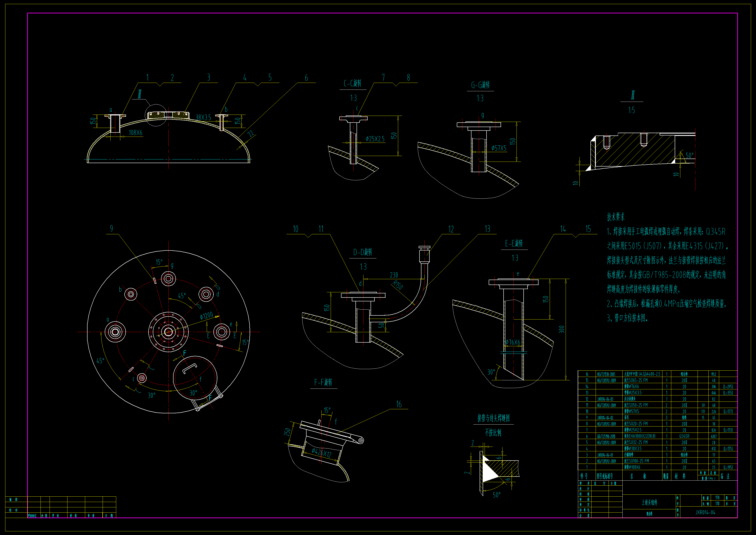Select the "法兰SO20-25 FM" cell
This screenshot has width=756, height=535.
[636, 424]
